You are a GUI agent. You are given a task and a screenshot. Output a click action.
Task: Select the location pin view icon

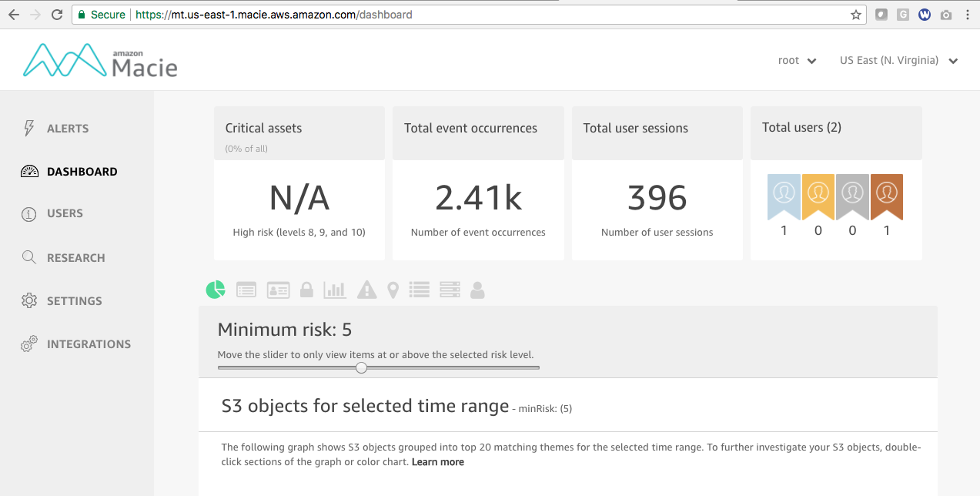393,290
